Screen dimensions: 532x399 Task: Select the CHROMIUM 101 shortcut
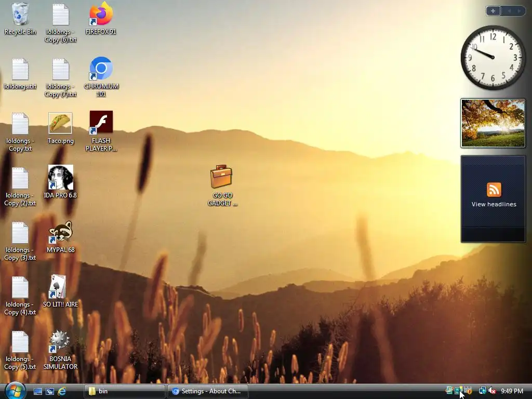[101, 77]
